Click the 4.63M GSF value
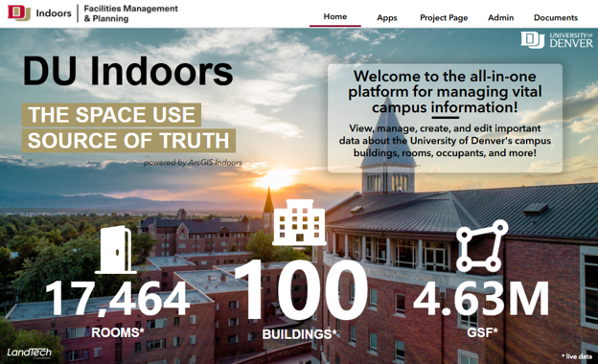 (x=481, y=299)
